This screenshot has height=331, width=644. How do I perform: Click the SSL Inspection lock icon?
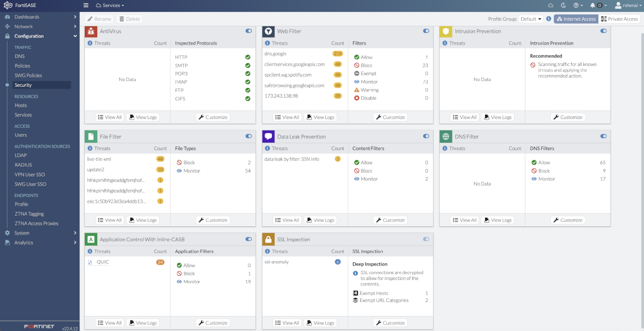[x=268, y=240]
